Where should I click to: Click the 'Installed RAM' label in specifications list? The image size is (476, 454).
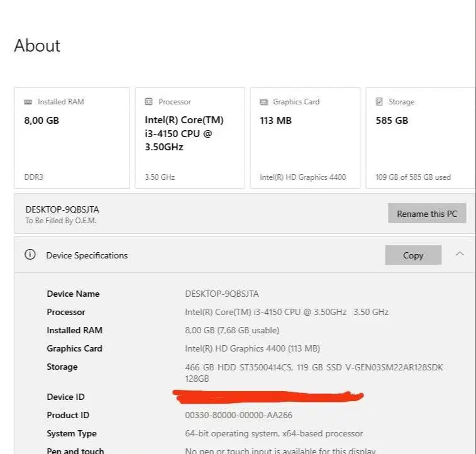tap(74, 330)
